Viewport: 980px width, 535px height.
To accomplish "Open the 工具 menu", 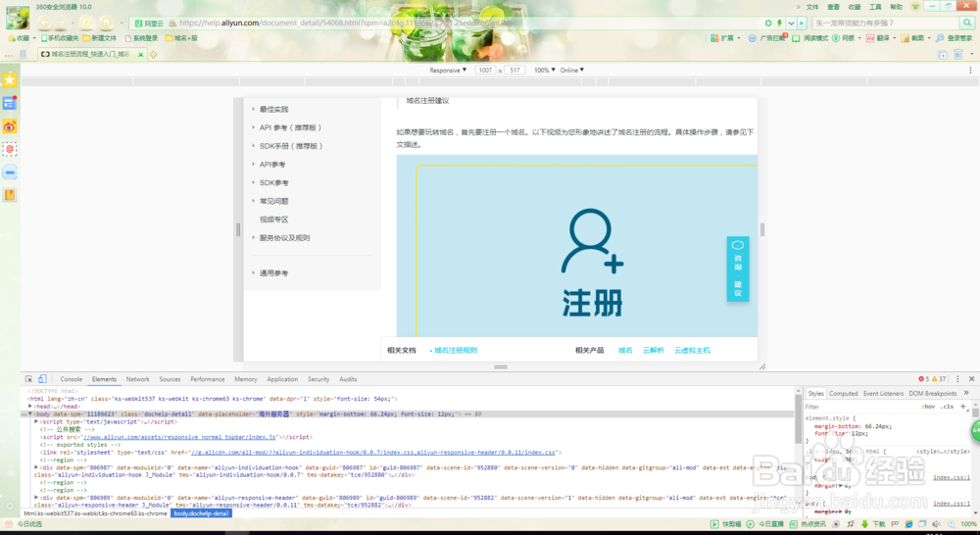I will coord(875,7).
